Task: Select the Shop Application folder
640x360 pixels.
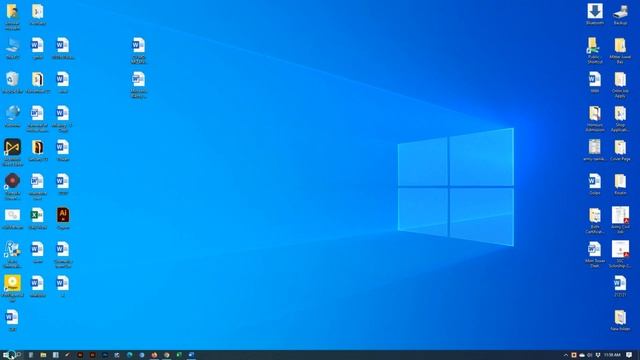Action: tap(620, 119)
